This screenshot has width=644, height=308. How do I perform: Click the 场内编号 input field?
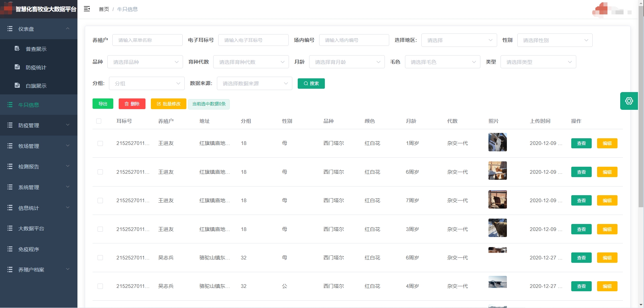[x=354, y=40]
